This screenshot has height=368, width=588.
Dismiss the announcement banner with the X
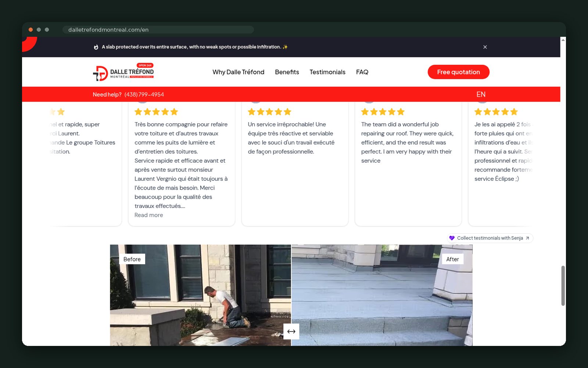[x=485, y=47]
